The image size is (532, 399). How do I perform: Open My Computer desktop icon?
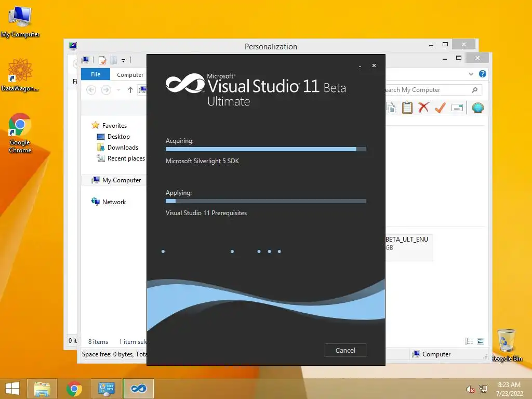click(20, 22)
